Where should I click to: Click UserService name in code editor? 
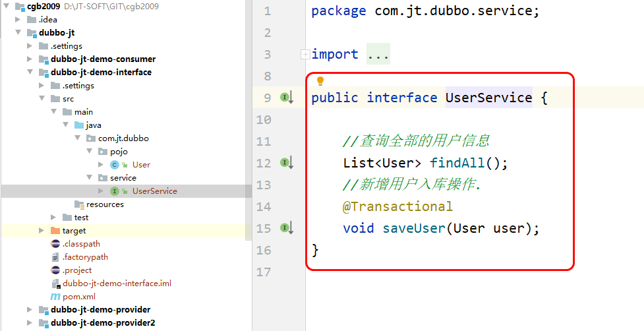488,98
